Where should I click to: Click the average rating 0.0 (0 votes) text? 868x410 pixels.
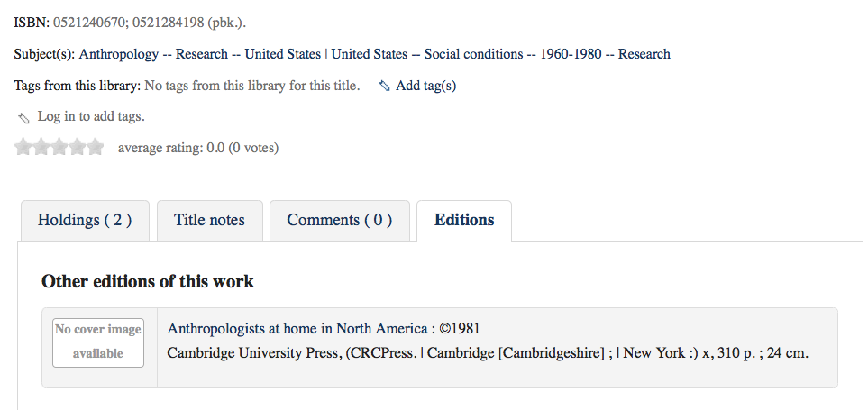(x=198, y=148)
